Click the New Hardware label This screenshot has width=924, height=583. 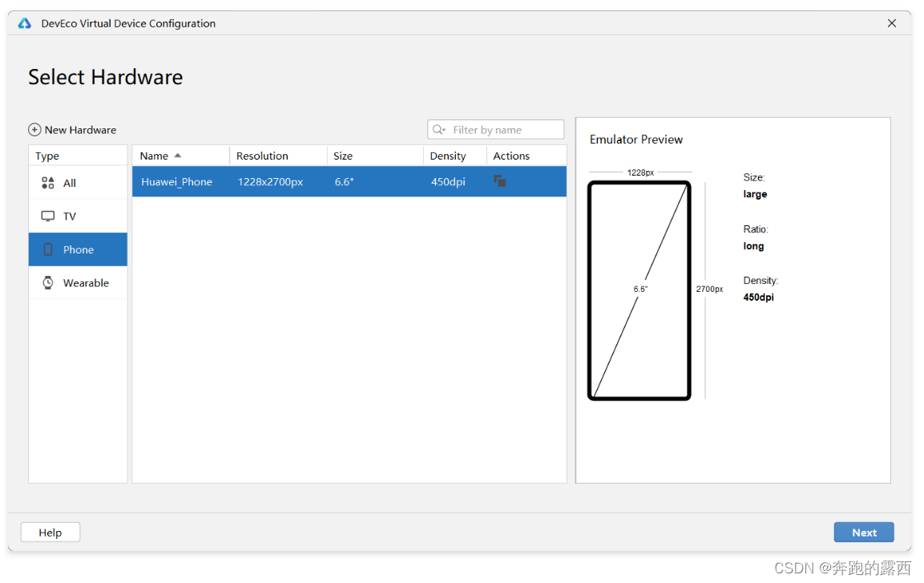(x=81, y=130)
